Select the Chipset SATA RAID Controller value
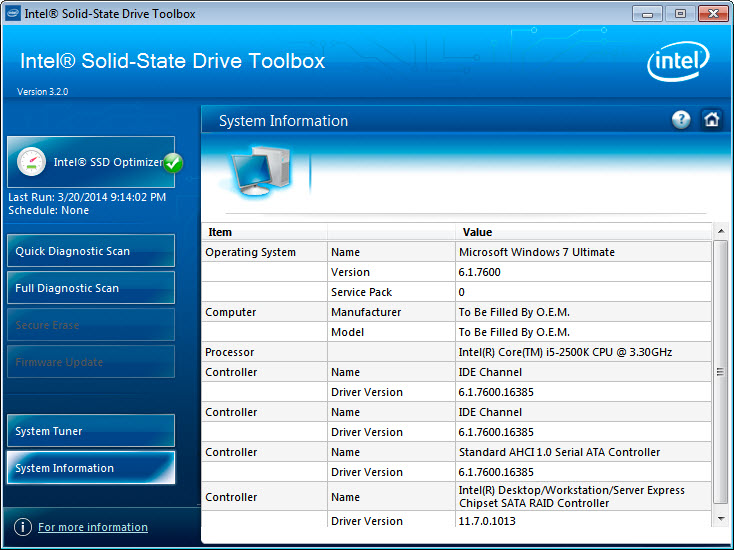734x550 pixels. point(571,497)
